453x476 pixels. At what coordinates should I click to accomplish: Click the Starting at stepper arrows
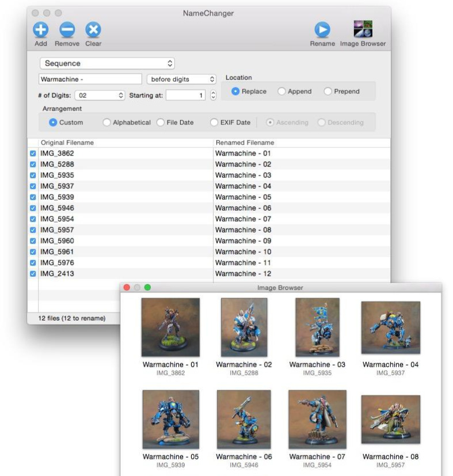[213, 96]
